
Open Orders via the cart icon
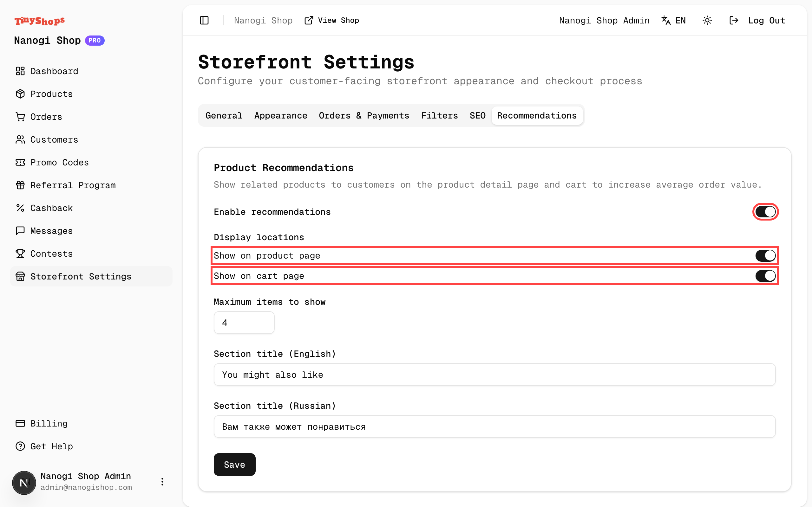pyautogui.click(x=21, y=117)
